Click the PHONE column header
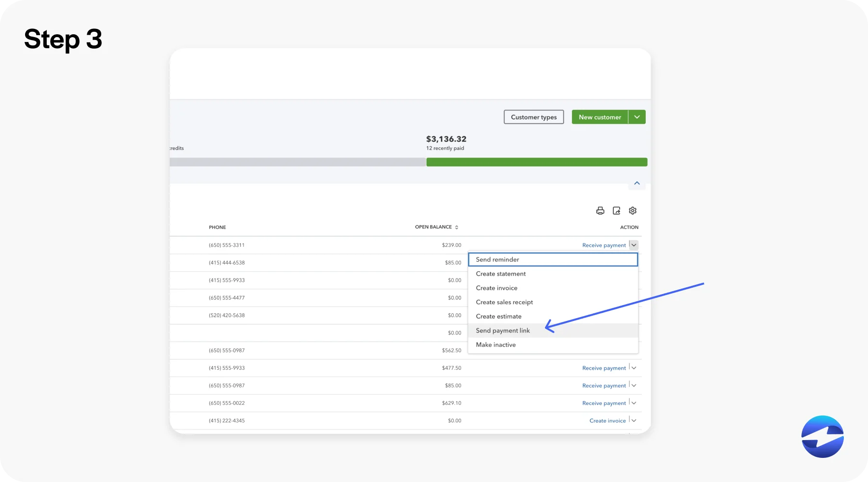The image size is (868, 482). [217, 227]
